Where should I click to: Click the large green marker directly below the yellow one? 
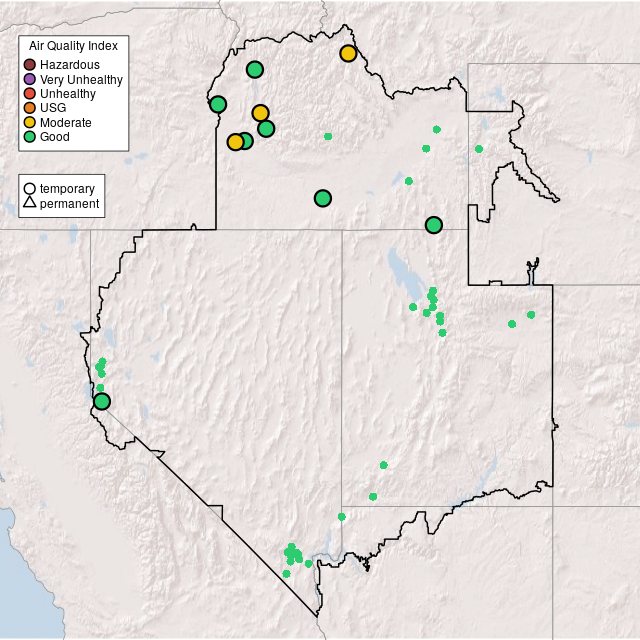coord(266,128)
